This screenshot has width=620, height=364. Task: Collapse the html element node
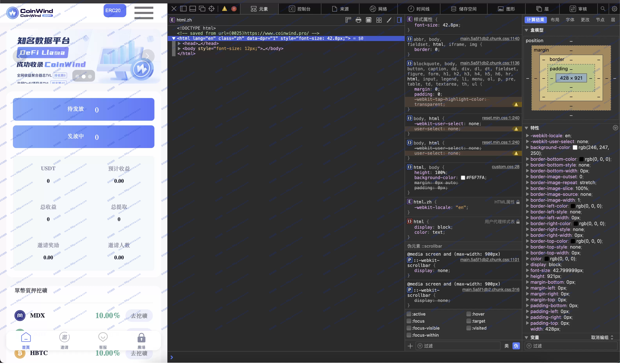coord(174,38)
